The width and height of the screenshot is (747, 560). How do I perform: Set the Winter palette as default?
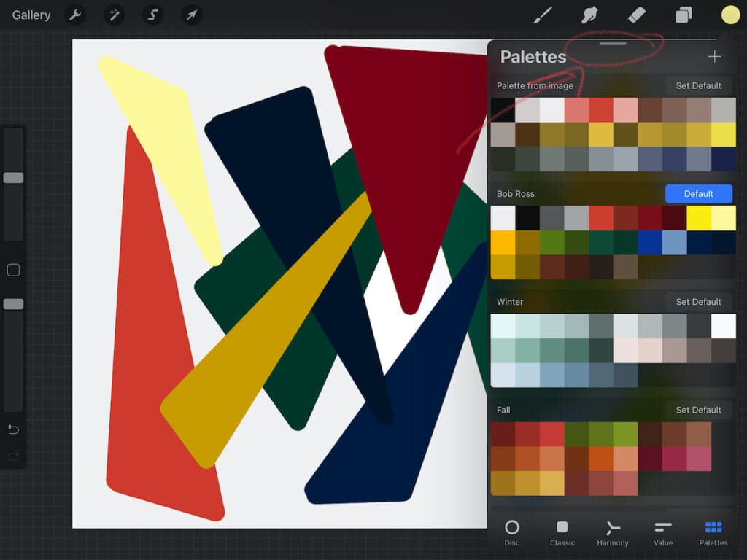point(698,301)
